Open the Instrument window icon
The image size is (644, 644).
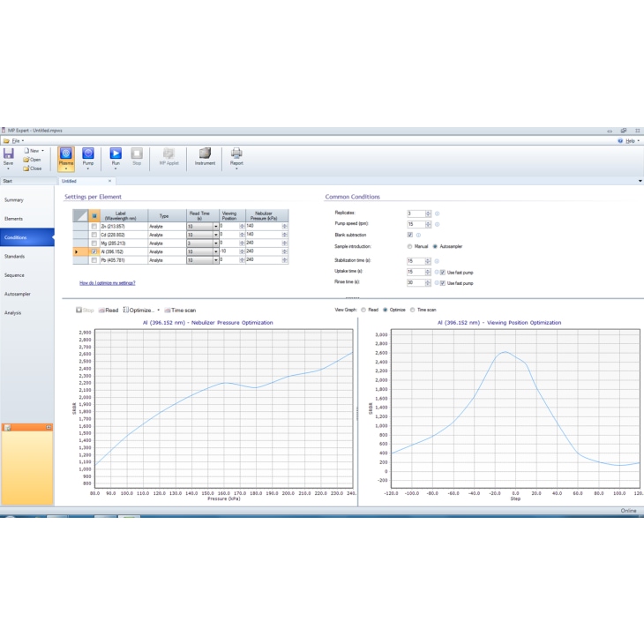(x=205, y=155)
